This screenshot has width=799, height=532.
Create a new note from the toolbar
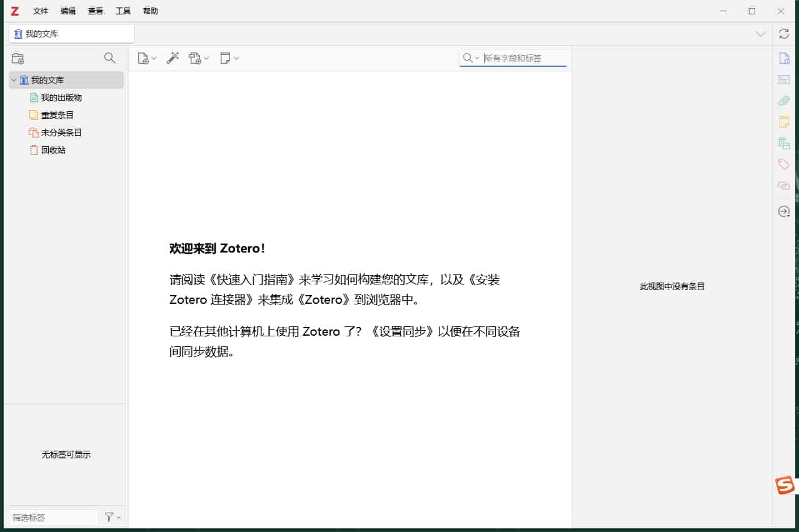226,58
